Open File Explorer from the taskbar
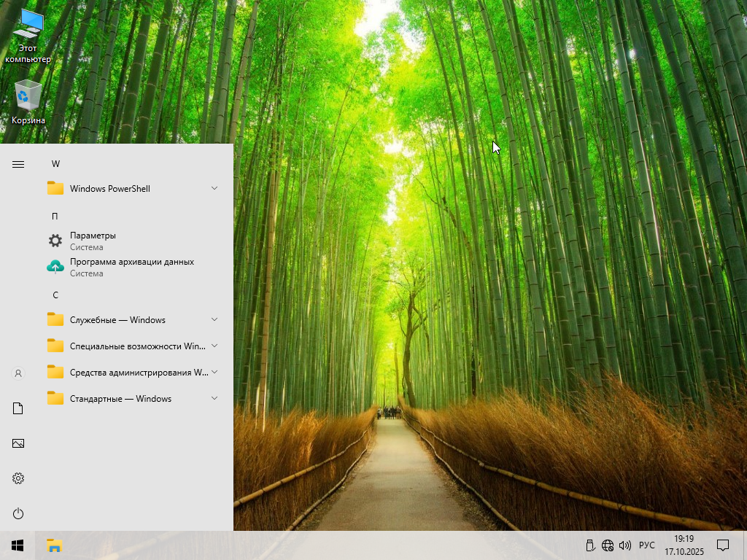The image size is (747, 560). click(x=54, y=545)
